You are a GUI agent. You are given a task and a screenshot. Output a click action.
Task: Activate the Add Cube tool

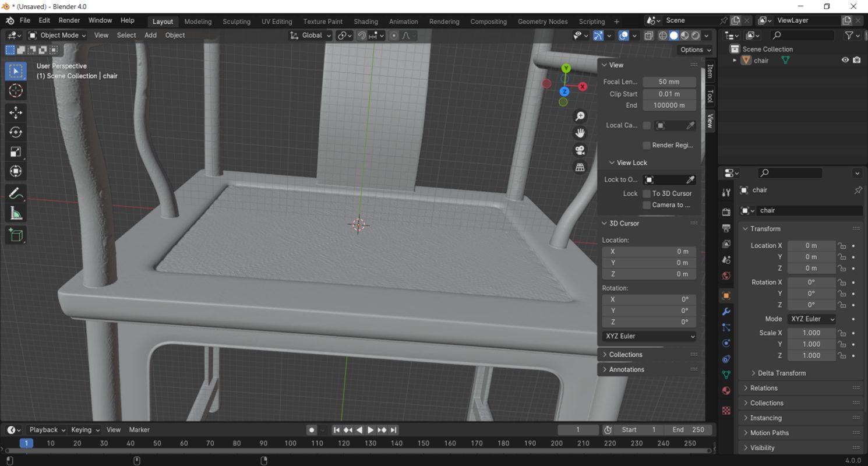tap(16, 235)
